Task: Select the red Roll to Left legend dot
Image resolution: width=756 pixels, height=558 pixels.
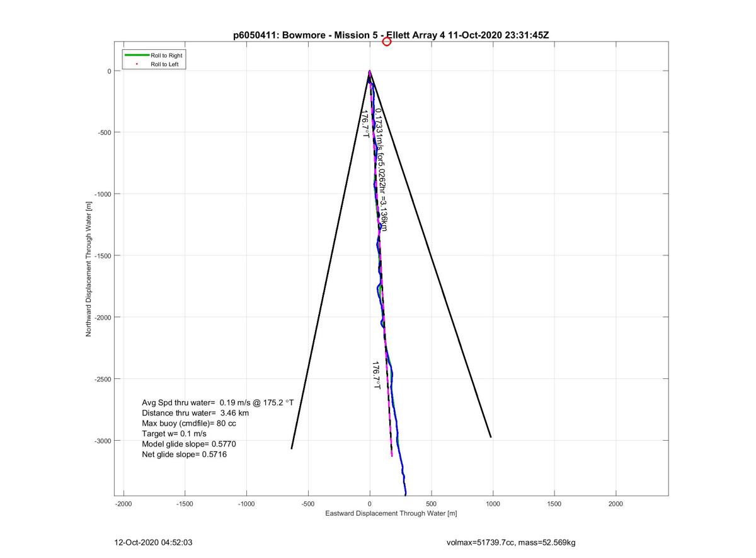Action: [137, 64]
